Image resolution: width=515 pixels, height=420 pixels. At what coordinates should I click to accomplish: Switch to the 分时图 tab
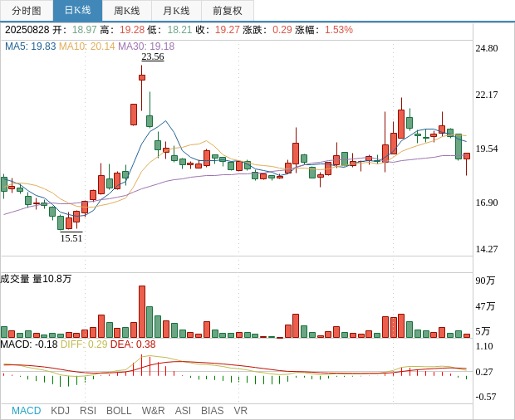[x=27, y=11]
